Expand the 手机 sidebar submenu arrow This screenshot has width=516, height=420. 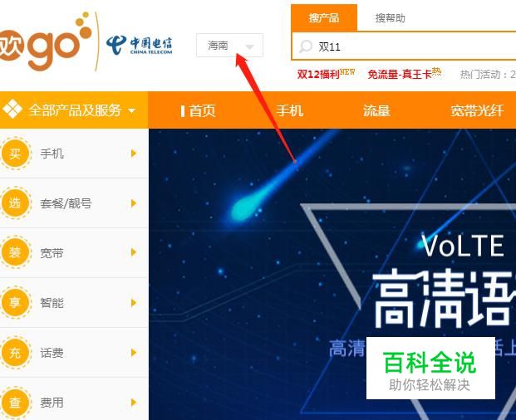point(133,154)
